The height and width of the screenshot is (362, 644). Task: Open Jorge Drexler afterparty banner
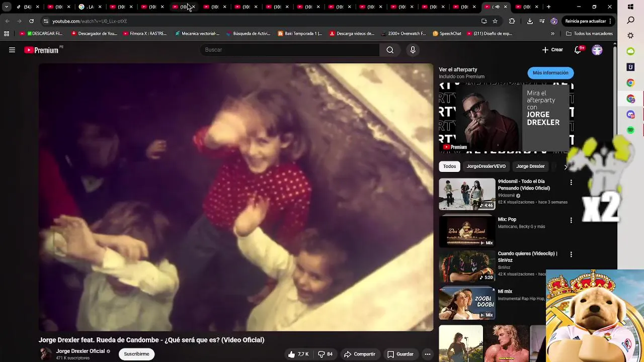click(x=506, y=118)
